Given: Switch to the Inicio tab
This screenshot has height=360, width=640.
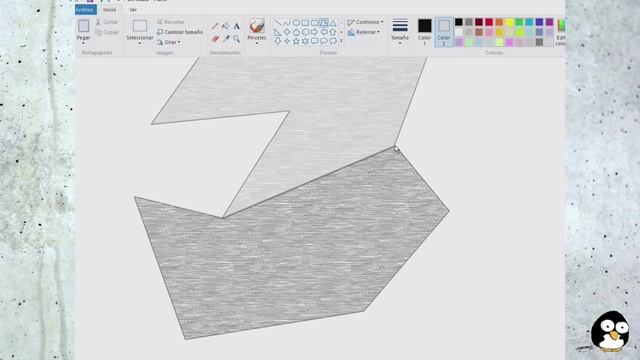Looking at the screenshot, I should click(x=109, y=9).
